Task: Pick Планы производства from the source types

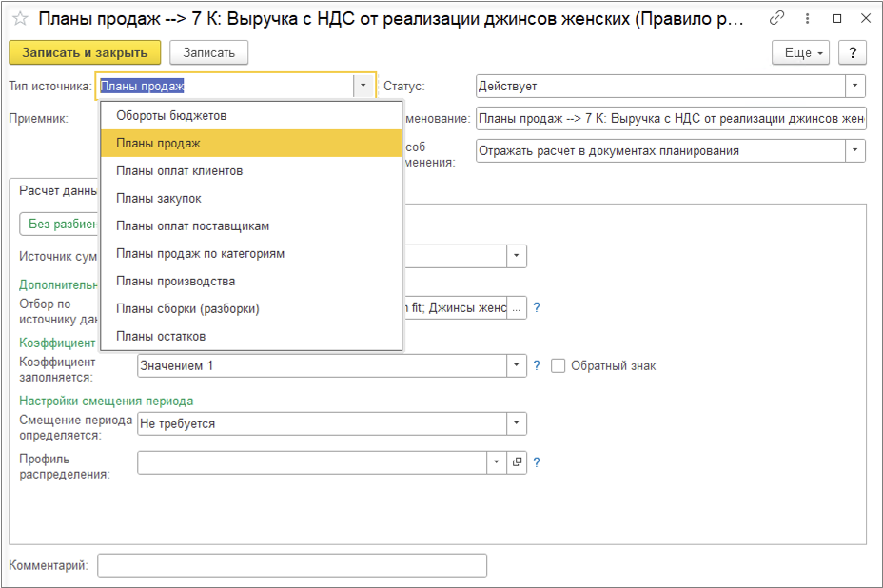Action: click(175, 281)
